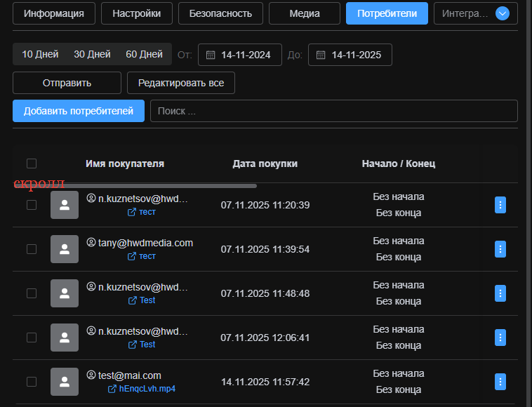Open the От date picker 14-11-2024
The image size is (532, 407).
[240, 55]
